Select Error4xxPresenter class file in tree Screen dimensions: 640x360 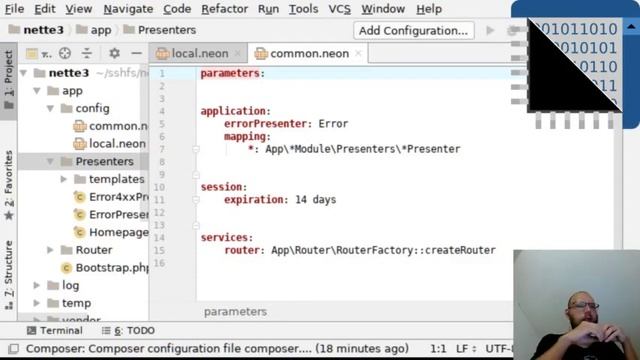(x=111, y=197)
